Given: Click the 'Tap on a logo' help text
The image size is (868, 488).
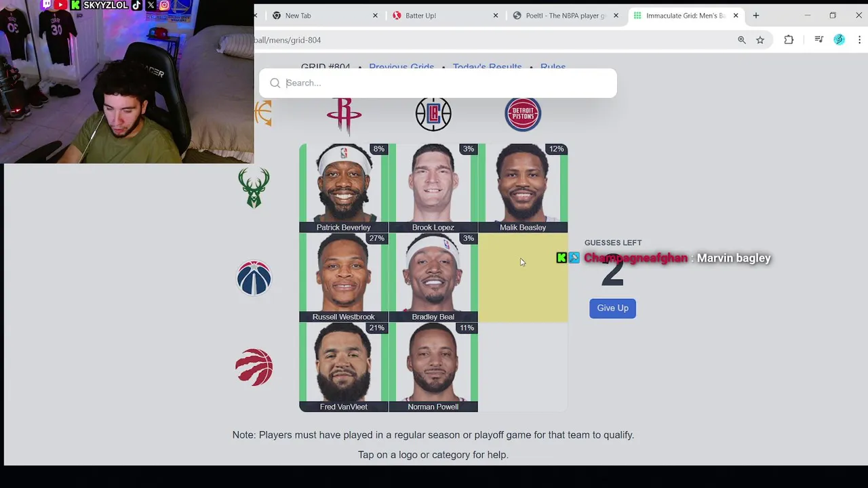Looking at the screenshot, I should (x=433, y=455).
